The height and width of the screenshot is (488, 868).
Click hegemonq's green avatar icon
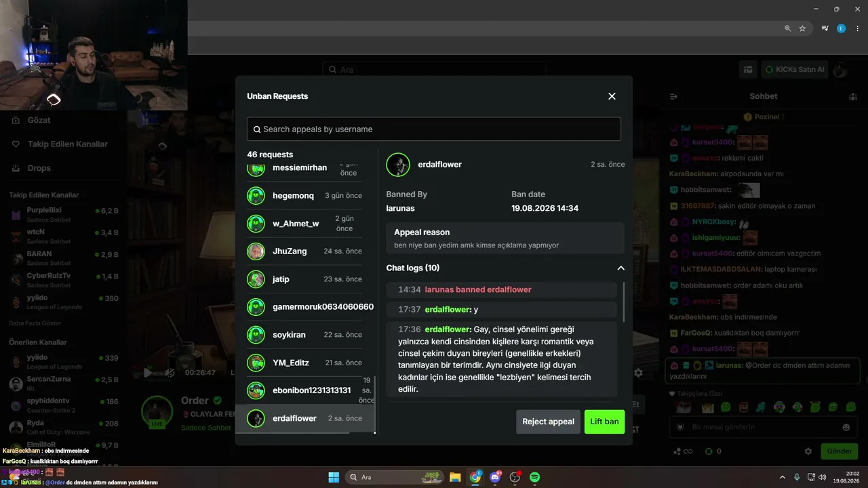coord(256,196)
